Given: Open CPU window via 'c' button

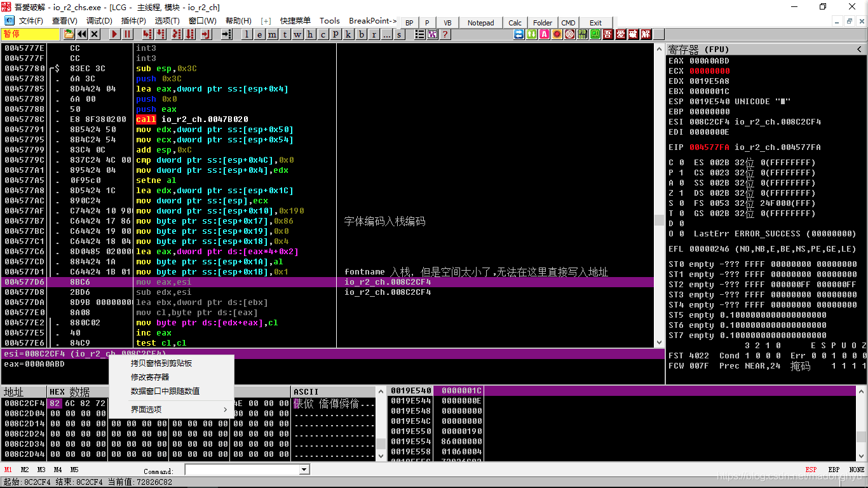Looking at the screenshot, I should [x=323, y=34].
